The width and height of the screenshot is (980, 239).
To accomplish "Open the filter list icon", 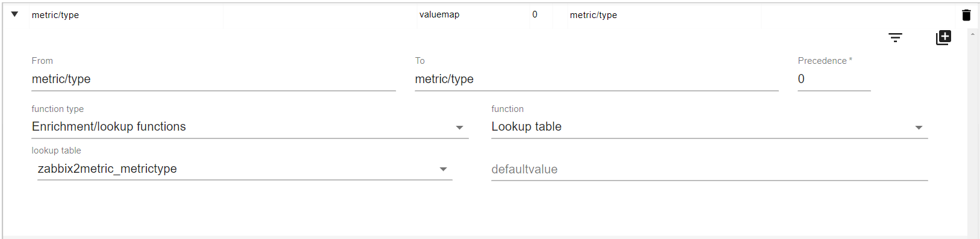I will 895,37.
